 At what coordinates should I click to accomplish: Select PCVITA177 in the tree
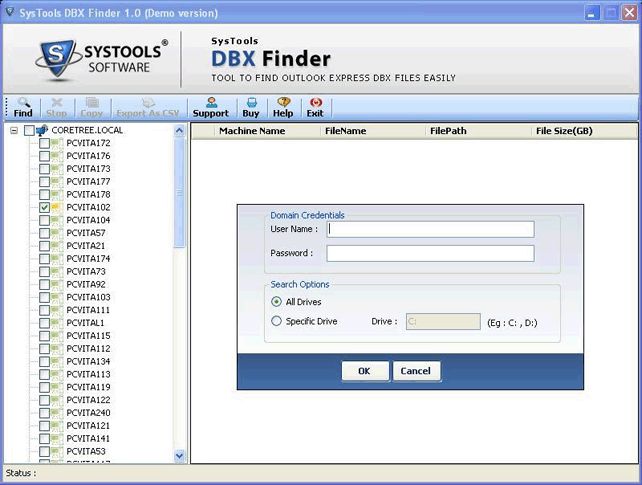click(x=88, y=182)
